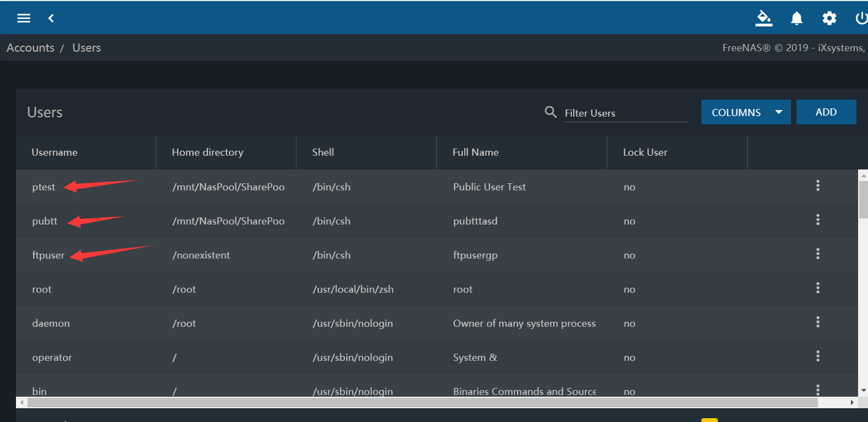The image size is (868, 422).
Task: Go to Accounts breadcrumb
Action: (x=30, y=48)
